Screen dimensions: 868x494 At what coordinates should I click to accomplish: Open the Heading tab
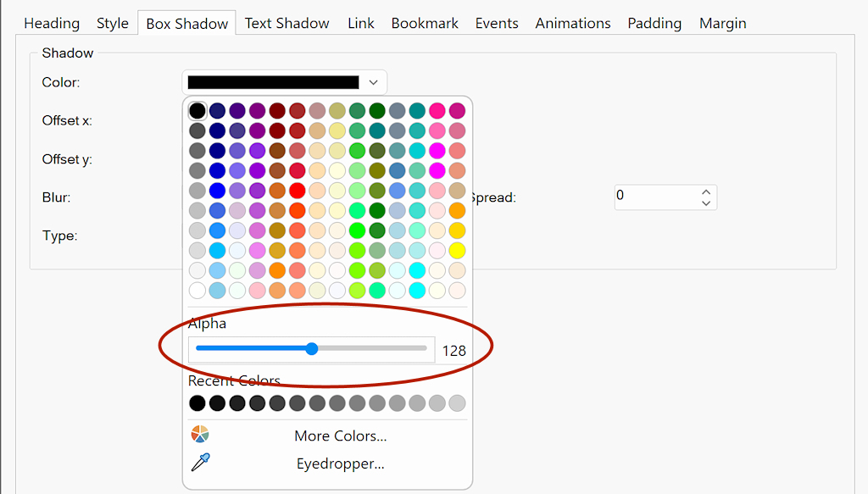click(x=52, y=23)
